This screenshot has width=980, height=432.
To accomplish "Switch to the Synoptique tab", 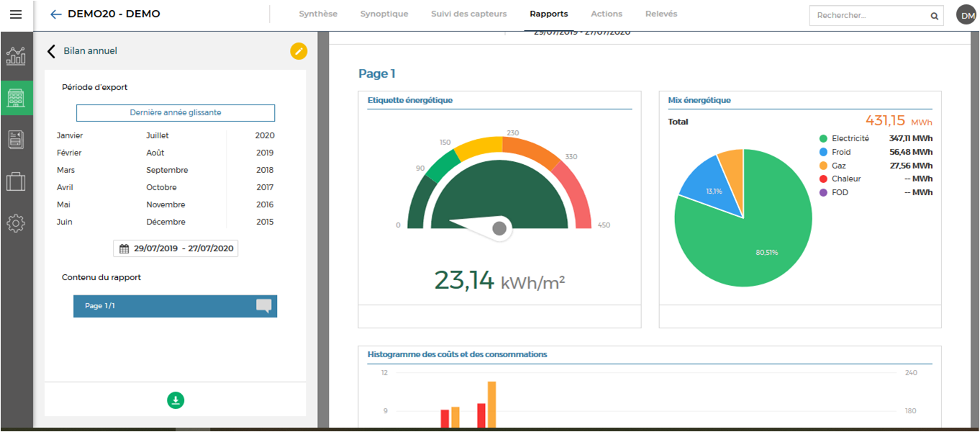I will click(x=384, y=14).
